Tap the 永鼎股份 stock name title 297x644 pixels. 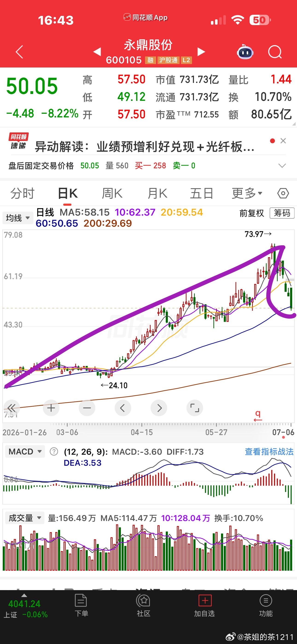pyautogui.click(x=148, y=45)
